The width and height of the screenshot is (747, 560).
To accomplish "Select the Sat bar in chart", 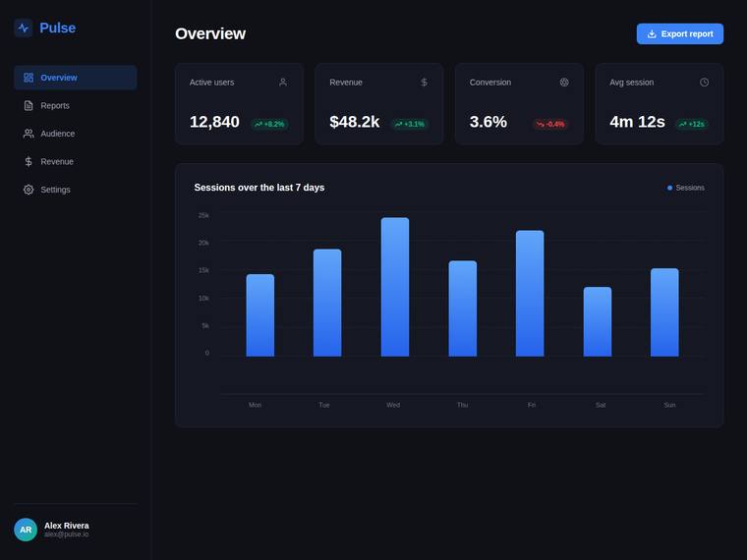I will pos(598,321).
